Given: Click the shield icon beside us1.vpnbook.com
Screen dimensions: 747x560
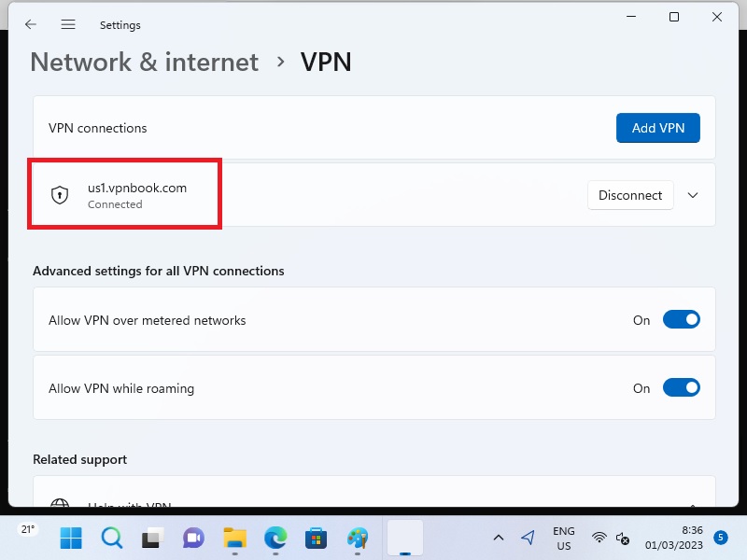Looking at the screenshot, I should coord(60,195).
